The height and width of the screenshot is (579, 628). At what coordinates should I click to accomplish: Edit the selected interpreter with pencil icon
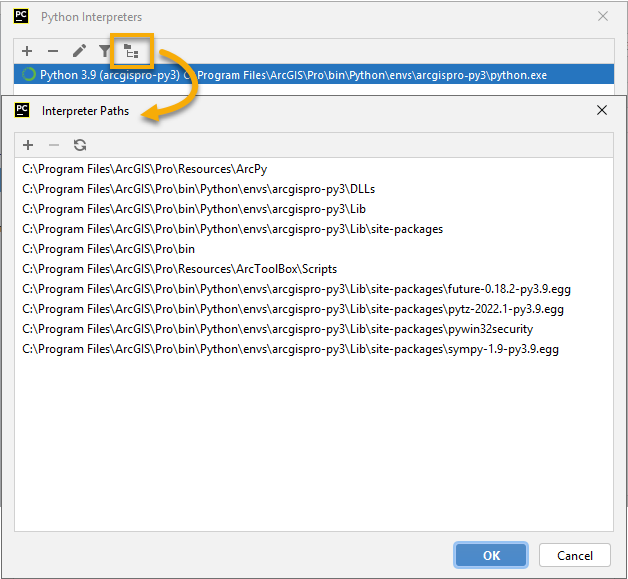79,51
